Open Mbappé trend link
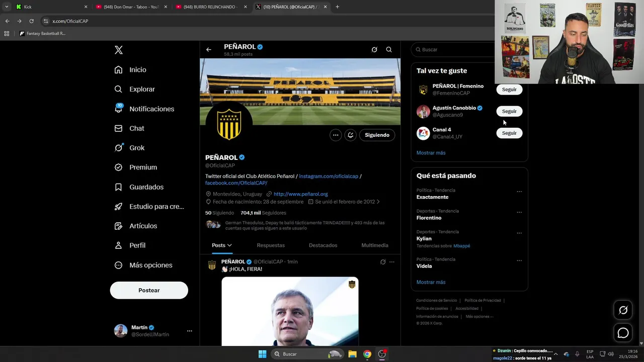 462,246
